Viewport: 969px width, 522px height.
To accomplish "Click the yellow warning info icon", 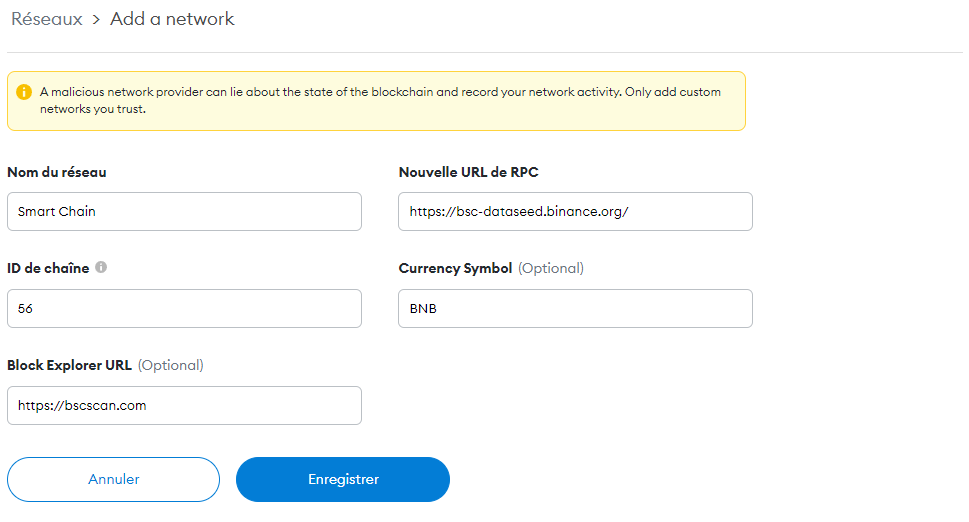I will [24, 92].
